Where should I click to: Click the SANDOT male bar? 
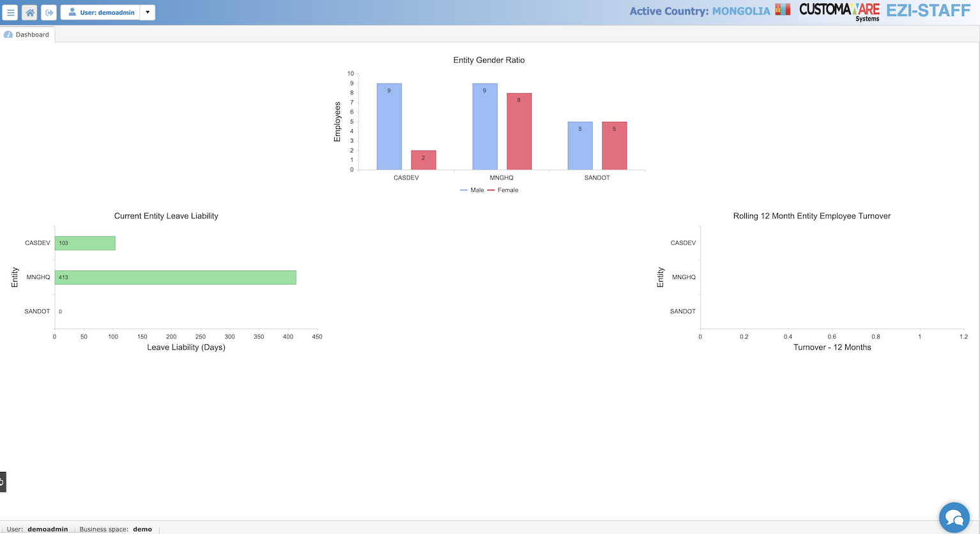pos(580,146)
